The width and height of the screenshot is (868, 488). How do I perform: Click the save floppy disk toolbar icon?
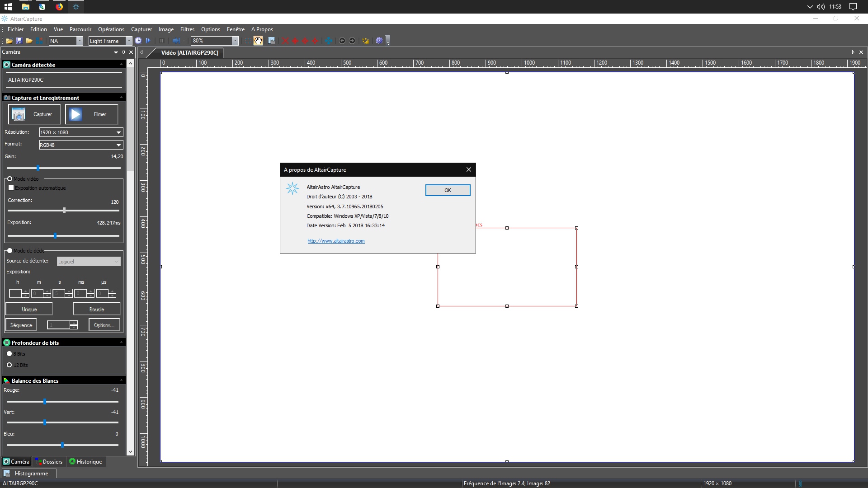coord(19,41)
